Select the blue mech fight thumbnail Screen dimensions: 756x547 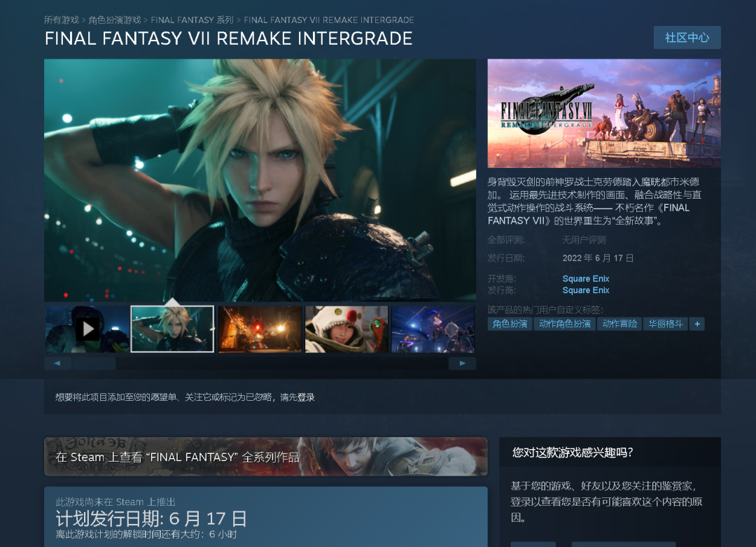click(433, 329)
